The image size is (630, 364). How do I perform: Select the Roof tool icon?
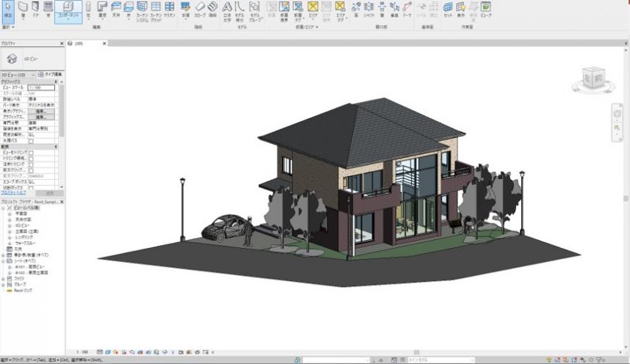coord(102,9)
